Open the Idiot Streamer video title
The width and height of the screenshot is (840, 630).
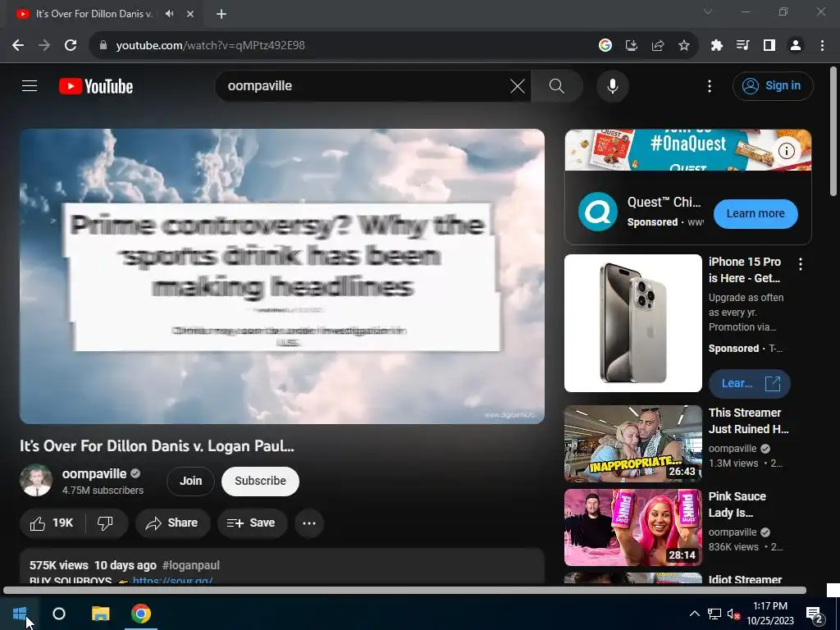click(x=745, y=580)
